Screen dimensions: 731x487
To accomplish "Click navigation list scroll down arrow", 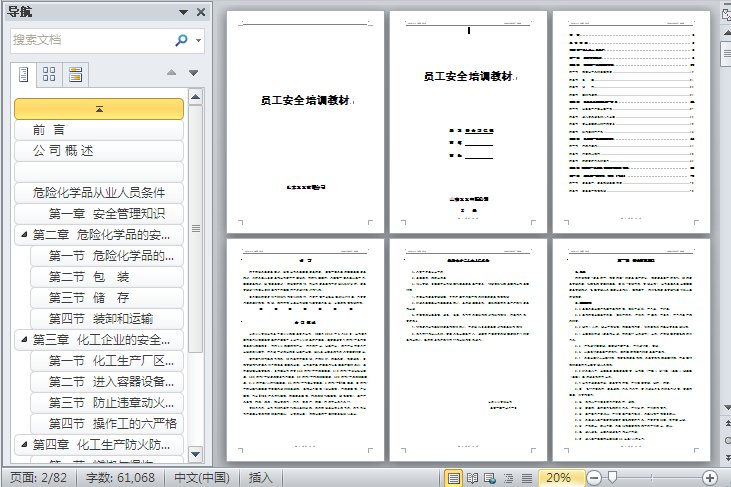I will tap(195, 453).
